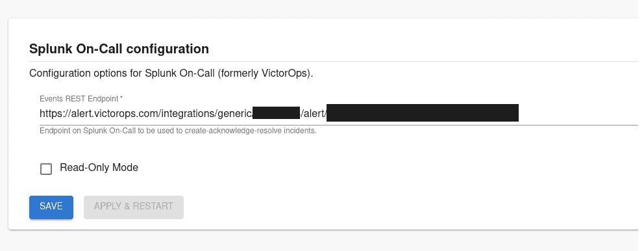
Task: Click the "/alert/" segment between redacted blocks
Action: 314,113
